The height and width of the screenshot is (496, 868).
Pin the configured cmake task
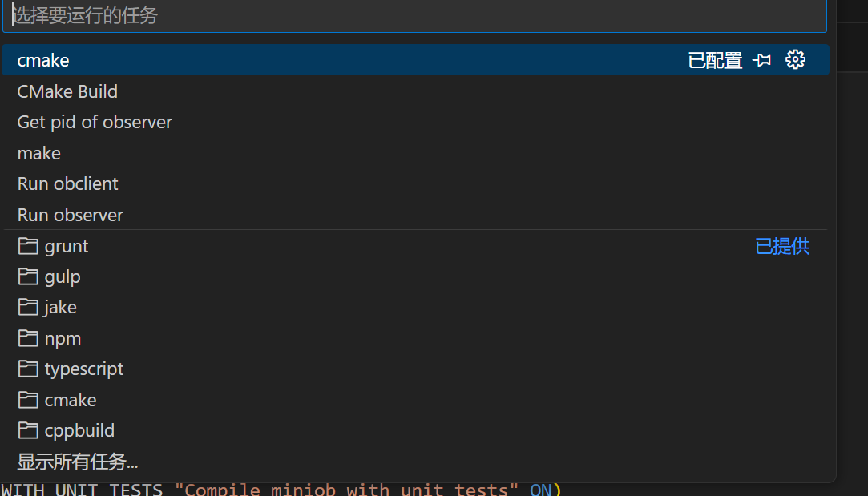click(762, 60)
